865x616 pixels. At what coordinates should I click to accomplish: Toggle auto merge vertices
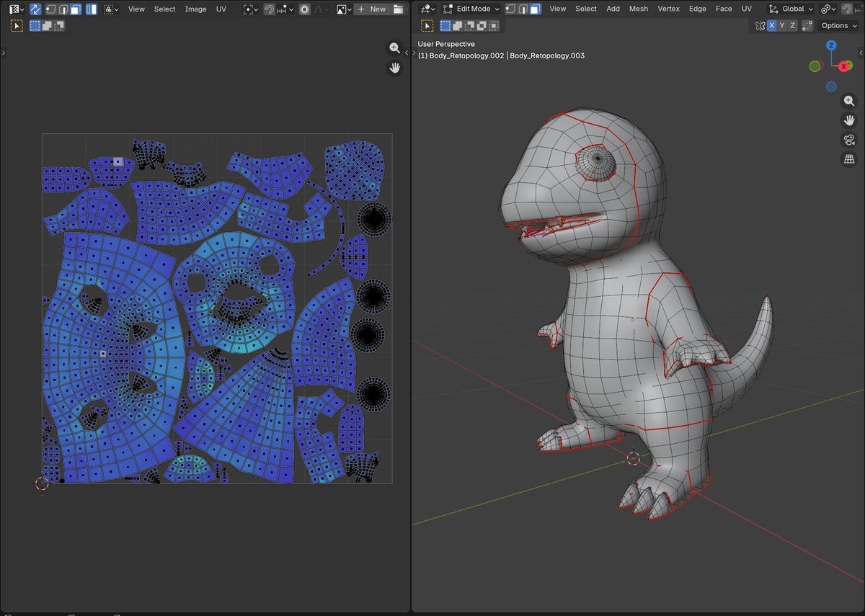807,25
